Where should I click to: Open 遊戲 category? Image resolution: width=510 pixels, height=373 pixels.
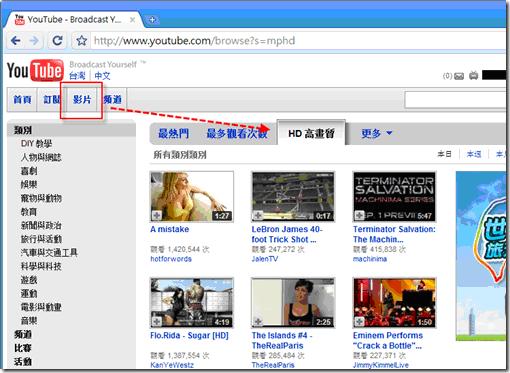pyautogui.click(x=29, y=280)
